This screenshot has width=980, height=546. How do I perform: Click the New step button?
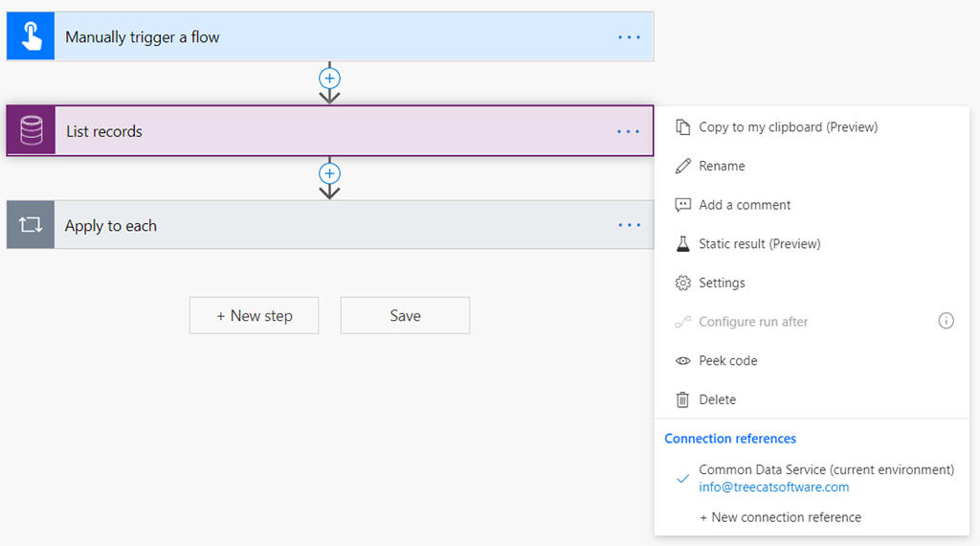tap(254, 315)
